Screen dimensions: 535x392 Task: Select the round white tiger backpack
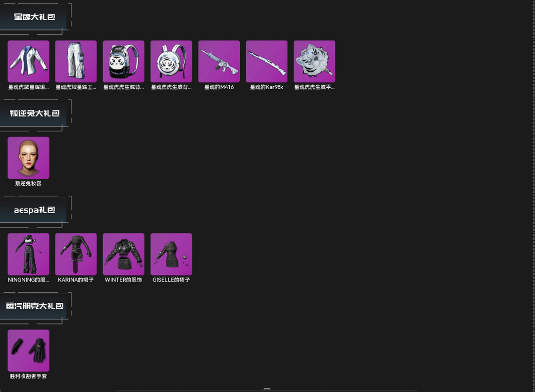tap(171, 61)
